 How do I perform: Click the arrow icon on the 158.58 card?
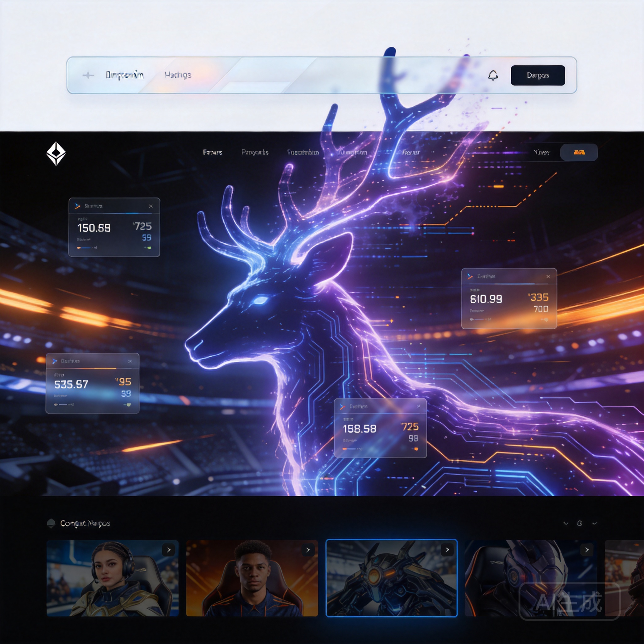342,407
